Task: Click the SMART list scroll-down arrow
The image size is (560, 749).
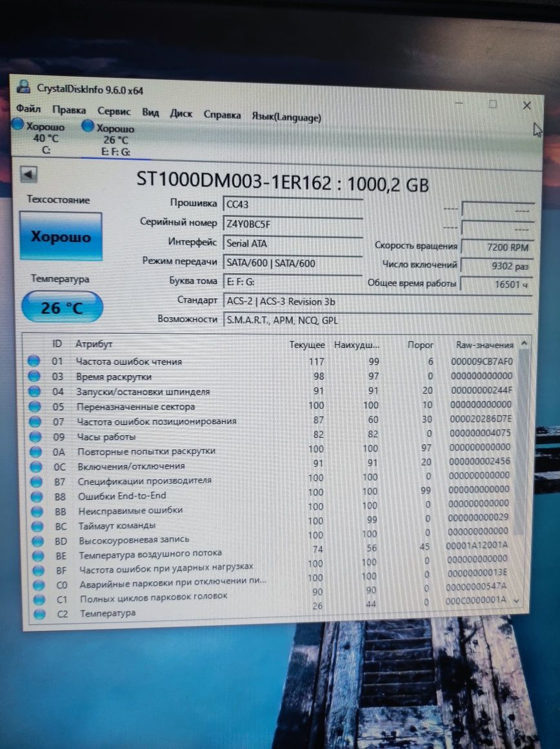Action: tap(517, 600)
